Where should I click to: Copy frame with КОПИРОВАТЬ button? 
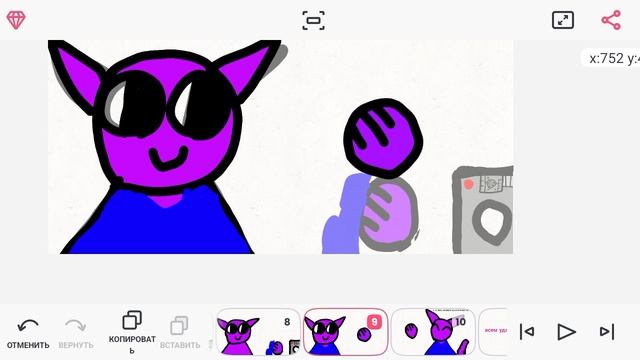coord(132,332)
